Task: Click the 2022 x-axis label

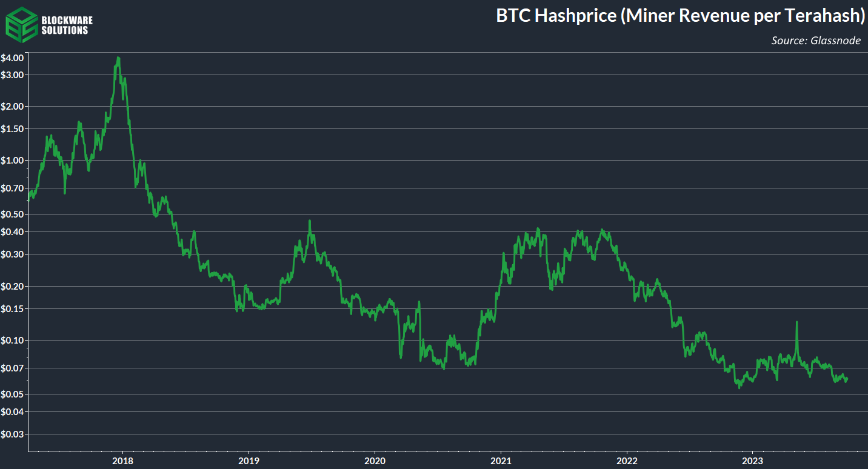Action: click(626, 461)
